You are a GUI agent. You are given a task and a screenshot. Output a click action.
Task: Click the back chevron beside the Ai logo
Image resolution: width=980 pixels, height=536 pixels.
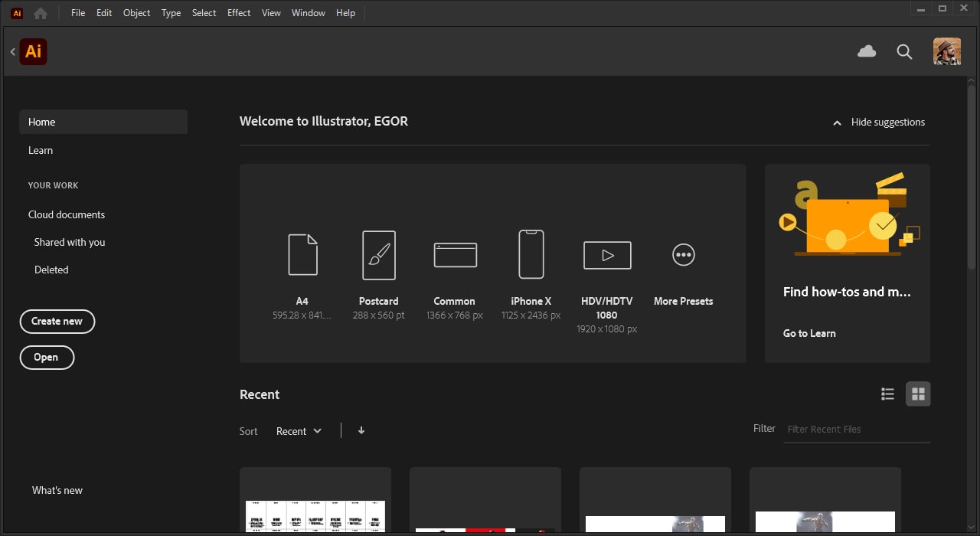point(13,51)
